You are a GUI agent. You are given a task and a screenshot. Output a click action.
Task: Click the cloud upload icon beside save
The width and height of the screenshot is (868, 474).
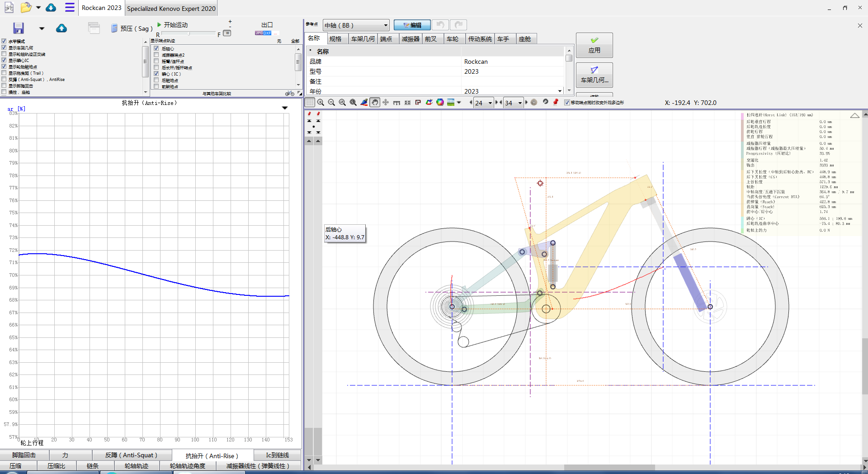[x=61, y=28]
